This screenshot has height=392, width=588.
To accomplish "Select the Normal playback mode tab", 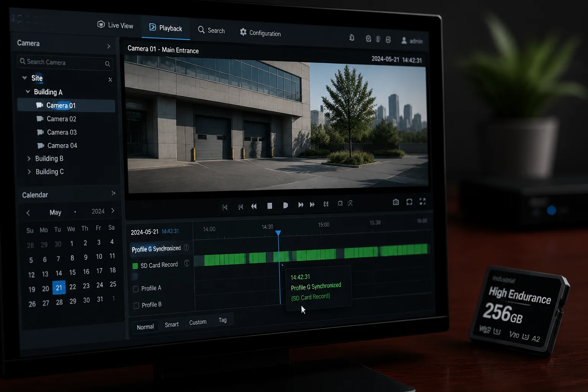I will point(145,327).
